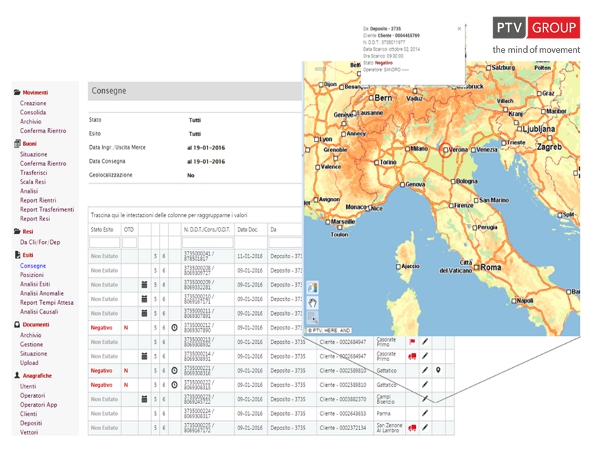Select the map area selection tool
This screenshot has height=450, width=590.
coord(313,317)
